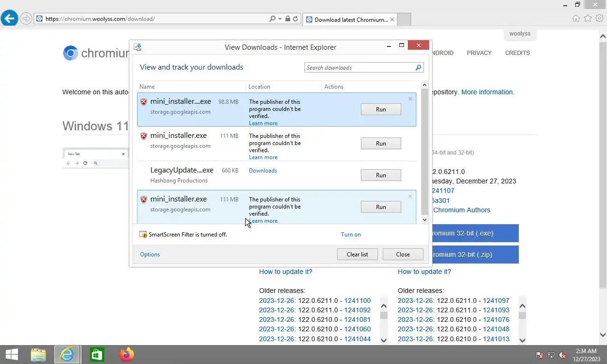Click the Search downloads magnifier icon
This screenshot has width=607, height=364.
tap(418, 68)
